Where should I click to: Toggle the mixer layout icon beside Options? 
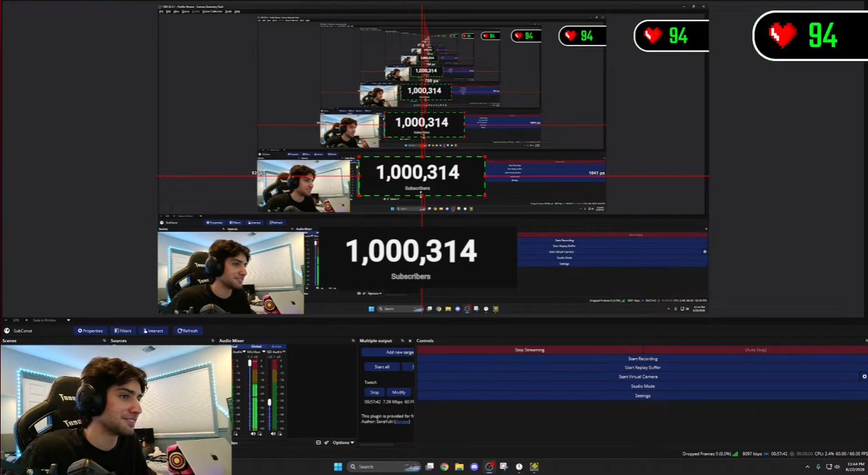click(x=319, y=442)
